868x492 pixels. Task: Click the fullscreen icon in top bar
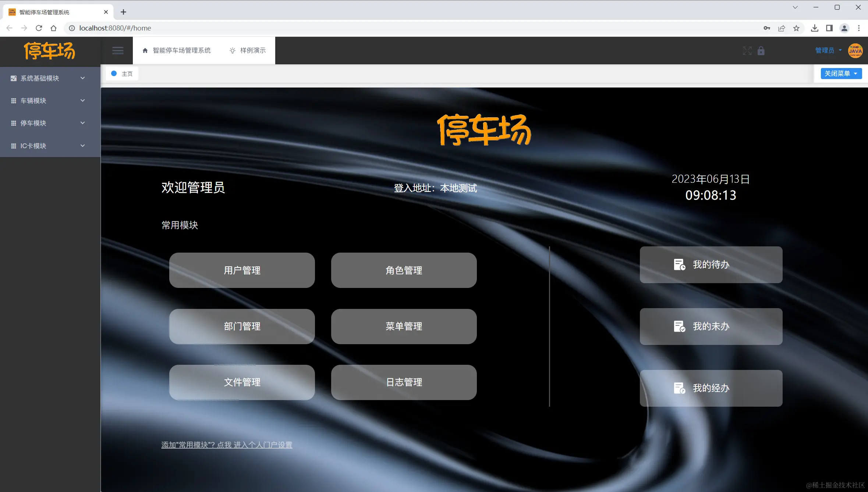(747, 50)
